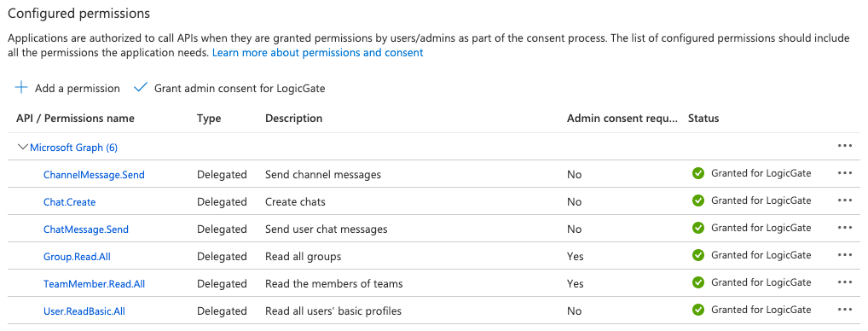This screenshot has height=331, width=868.
Task: Open the Chat.Create permission link
Action: click(70, 202)
